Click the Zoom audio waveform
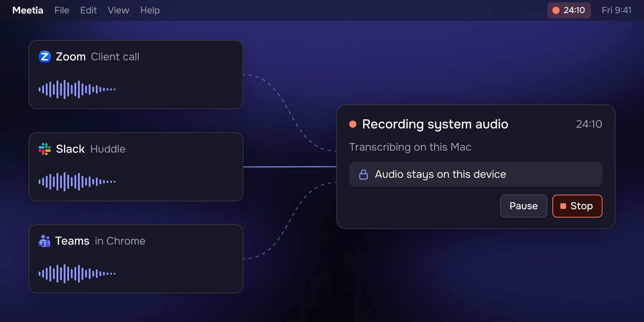 pos(77,89)
